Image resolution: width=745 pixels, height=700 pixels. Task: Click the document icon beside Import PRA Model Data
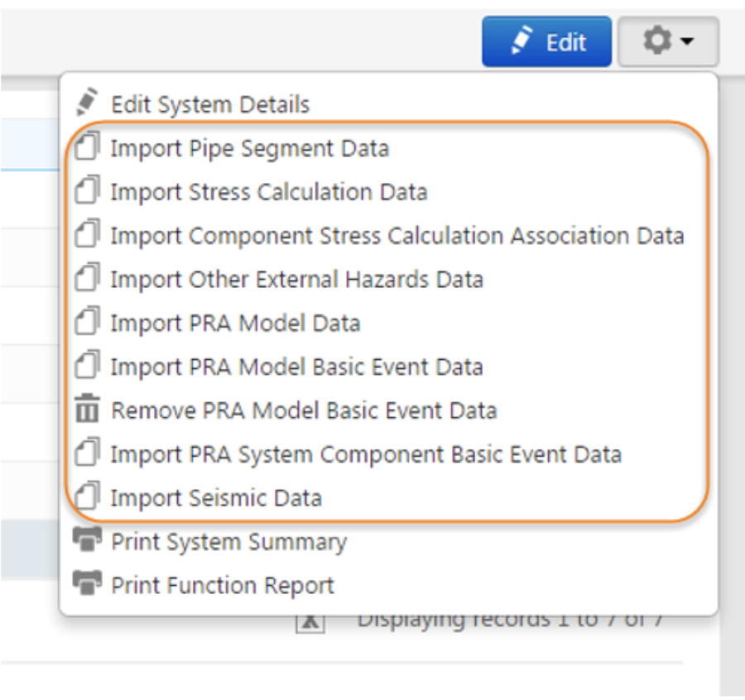click(87, 322)
